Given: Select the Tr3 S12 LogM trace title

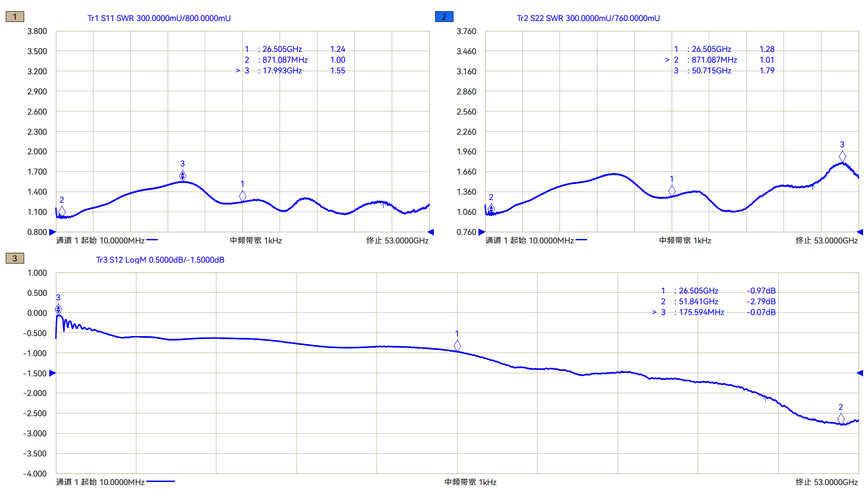Looking at the screenshot, I should 160,260.
